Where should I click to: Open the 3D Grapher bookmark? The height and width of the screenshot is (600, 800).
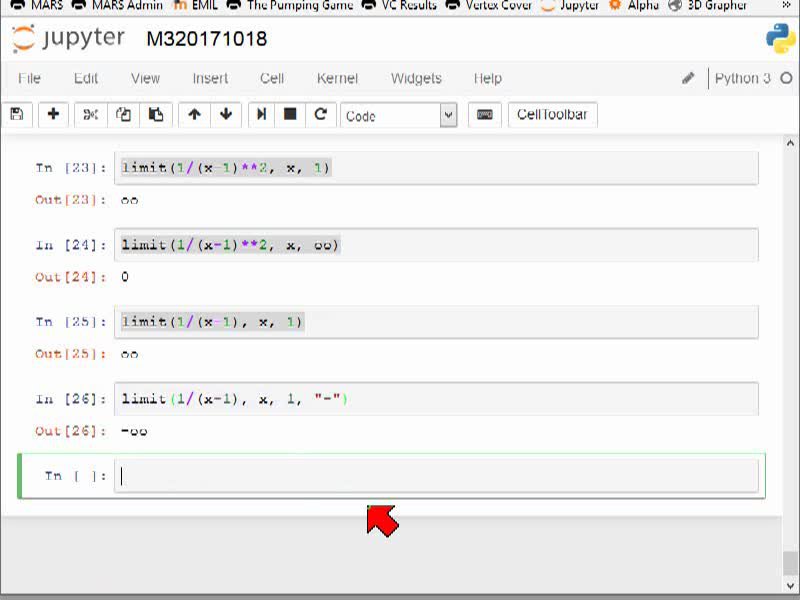tap(707, 5)
